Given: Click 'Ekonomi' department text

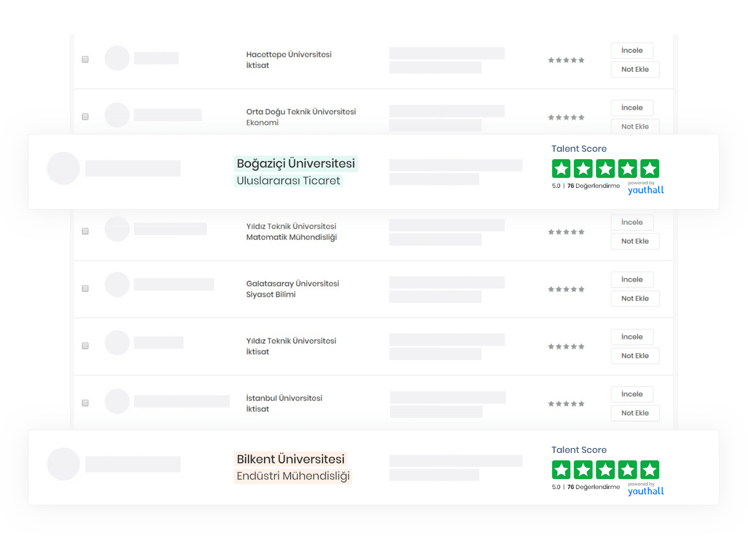Looking at the screenshot, I should (262, 123).
